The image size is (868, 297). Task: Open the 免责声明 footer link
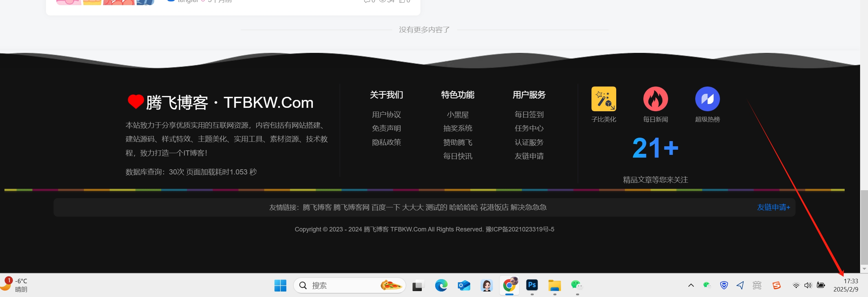point(386,128)
